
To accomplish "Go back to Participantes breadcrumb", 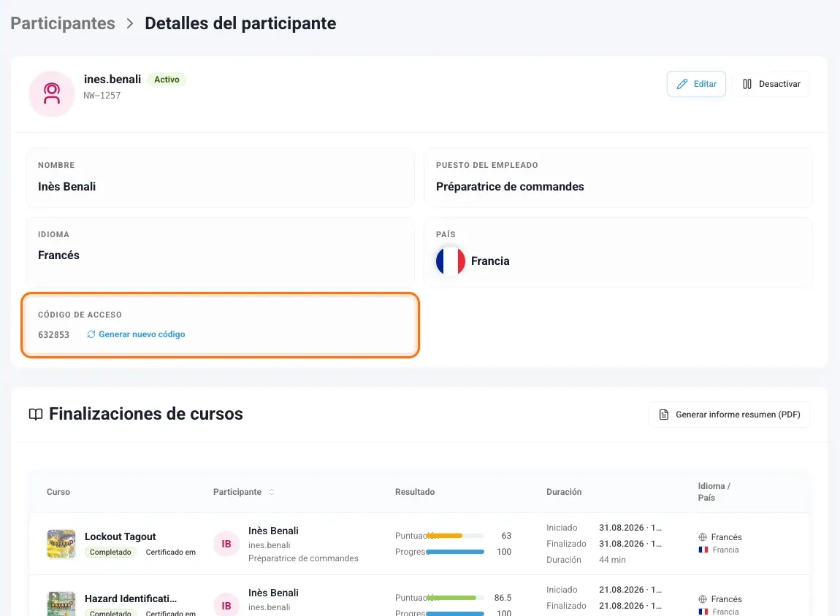I will [x=63, y=23].
